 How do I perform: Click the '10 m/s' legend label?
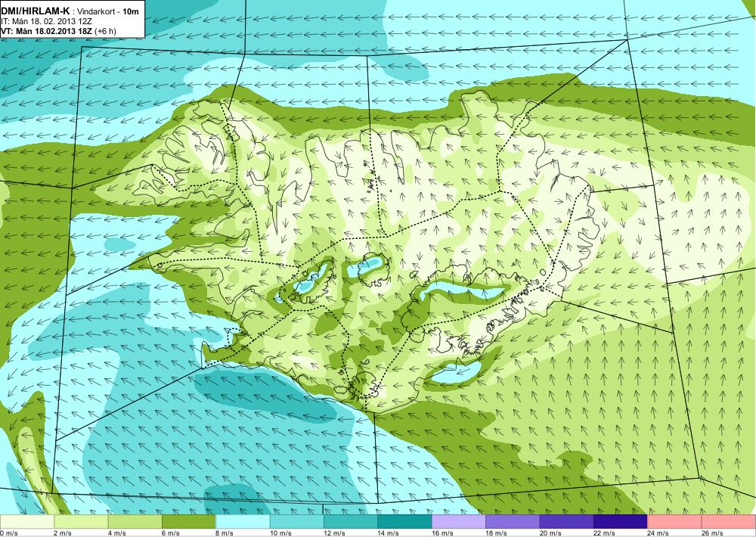point(280,533)
